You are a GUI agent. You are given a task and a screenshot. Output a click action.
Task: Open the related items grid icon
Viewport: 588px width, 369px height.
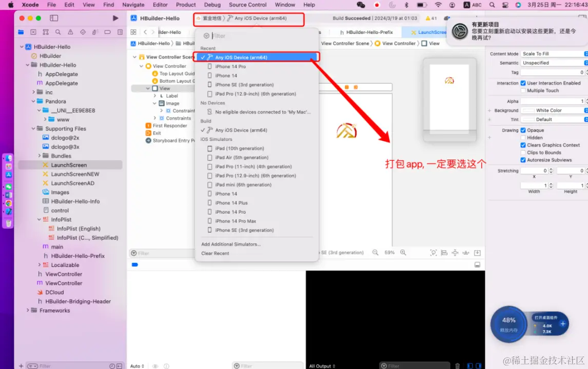pos(133,32)
